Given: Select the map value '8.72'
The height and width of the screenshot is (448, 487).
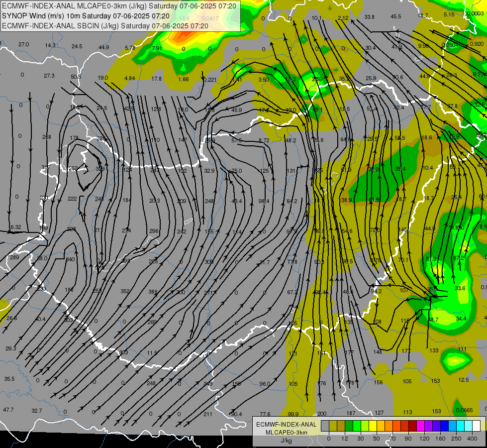Looking at the screenshot, I should (x=264, y=140).
